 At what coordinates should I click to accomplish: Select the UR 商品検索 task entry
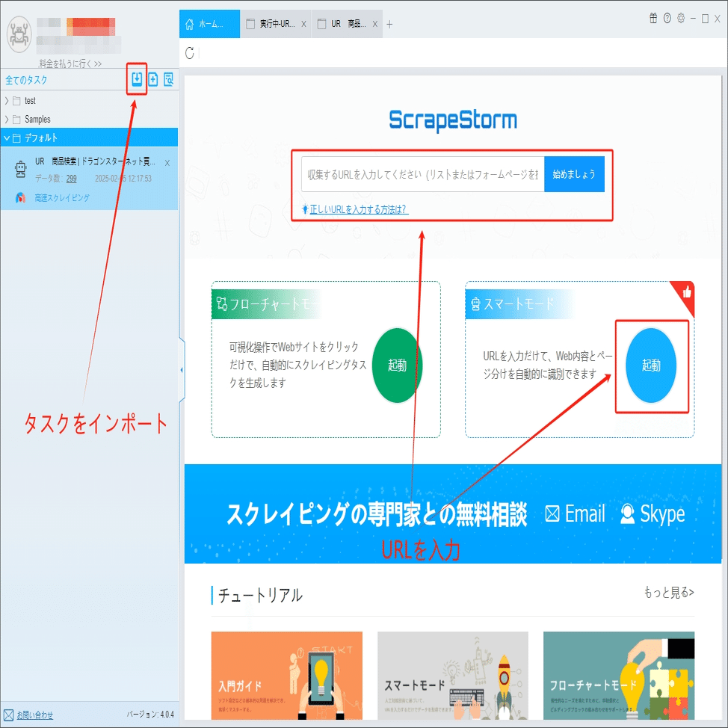tap(89, 179)
